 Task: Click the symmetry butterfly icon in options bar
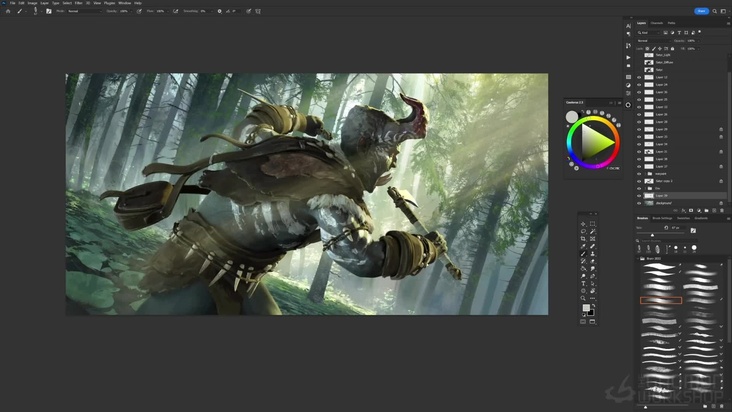click(258, 11)
